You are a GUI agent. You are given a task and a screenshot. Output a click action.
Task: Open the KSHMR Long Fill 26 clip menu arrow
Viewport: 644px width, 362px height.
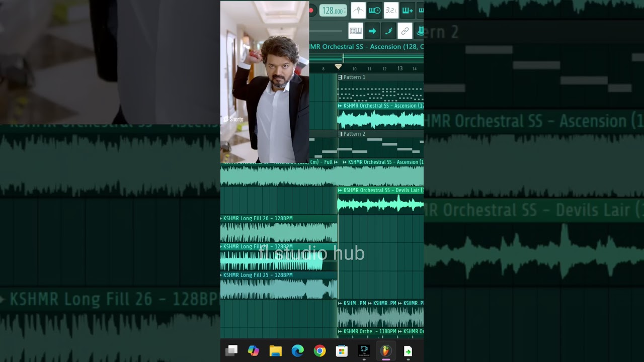221,219
